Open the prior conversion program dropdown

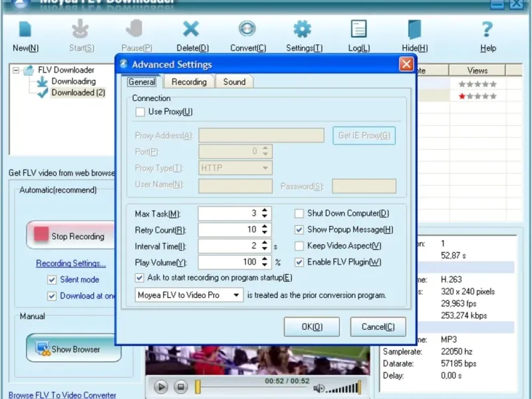pos(236,295)
